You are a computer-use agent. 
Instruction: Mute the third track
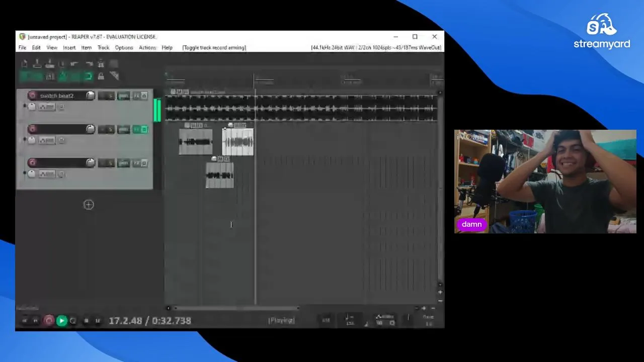click(102, 163)
